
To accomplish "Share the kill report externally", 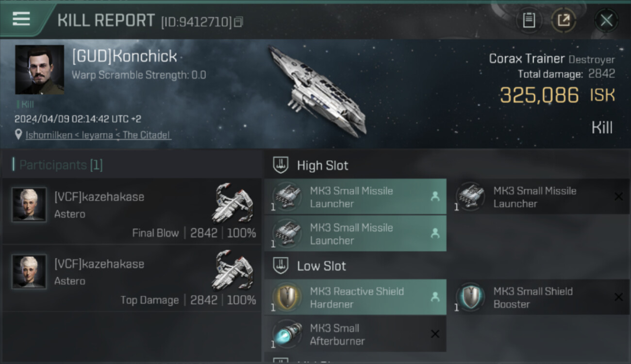I will click(564, 20).
